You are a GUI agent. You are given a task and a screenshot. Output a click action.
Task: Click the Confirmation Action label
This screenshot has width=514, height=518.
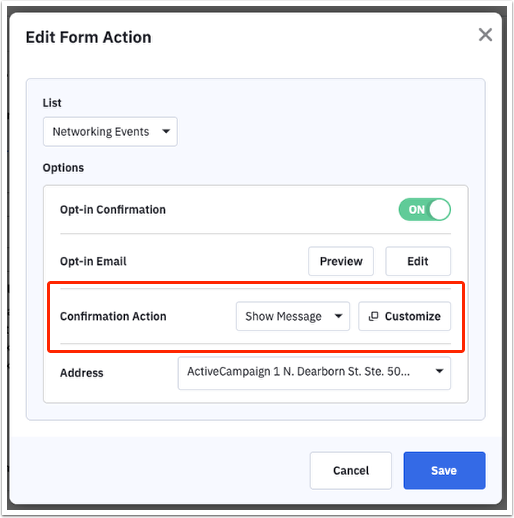click(x=113, y=316)
